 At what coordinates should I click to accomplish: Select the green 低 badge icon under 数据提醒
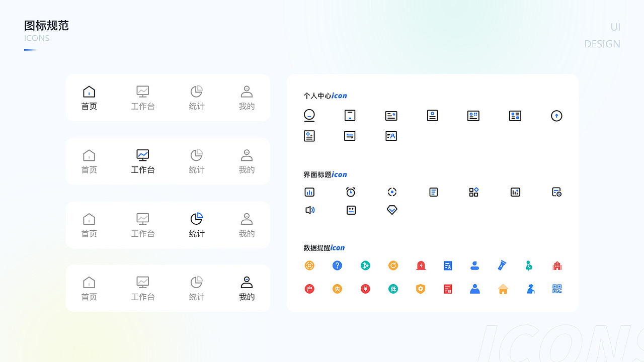[393, 289]
